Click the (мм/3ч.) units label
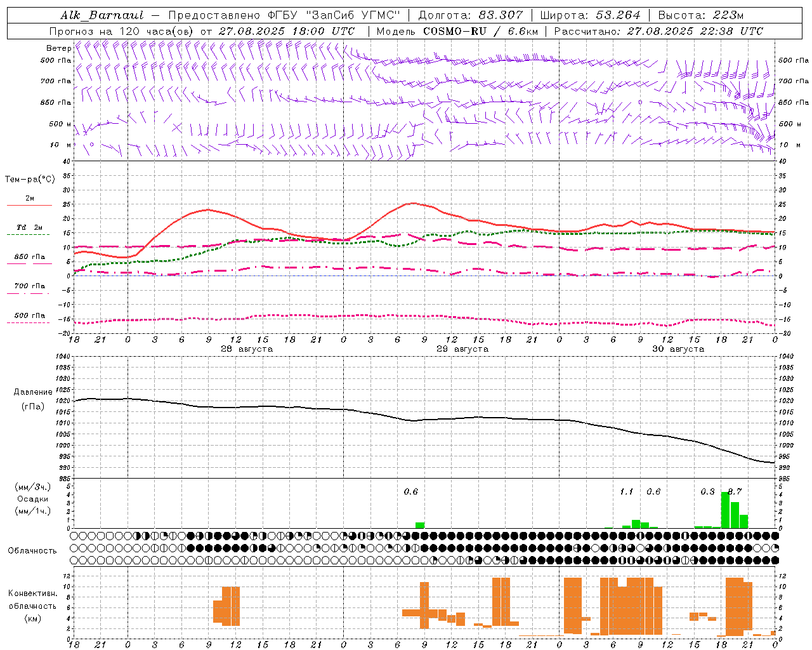 tap(32, 487)
